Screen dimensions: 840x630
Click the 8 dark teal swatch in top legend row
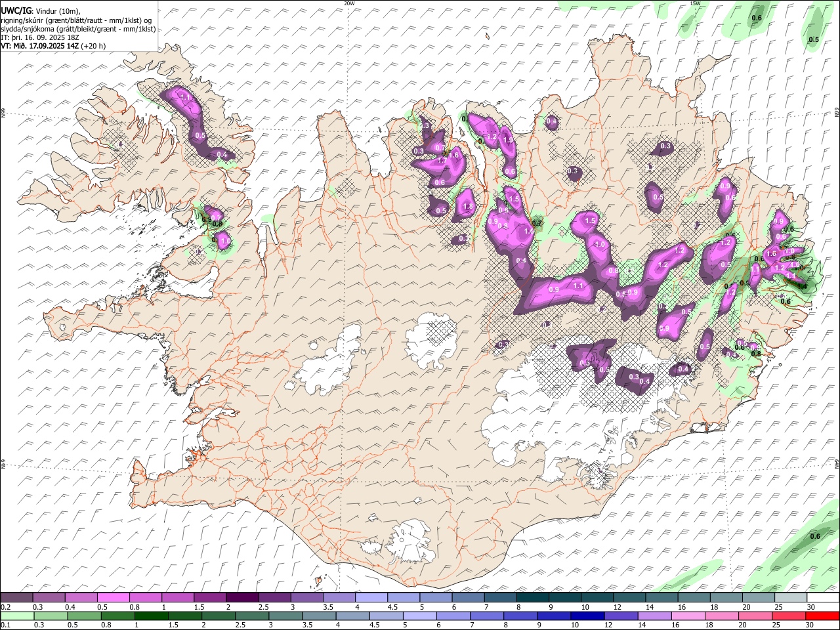pos(532,598)
